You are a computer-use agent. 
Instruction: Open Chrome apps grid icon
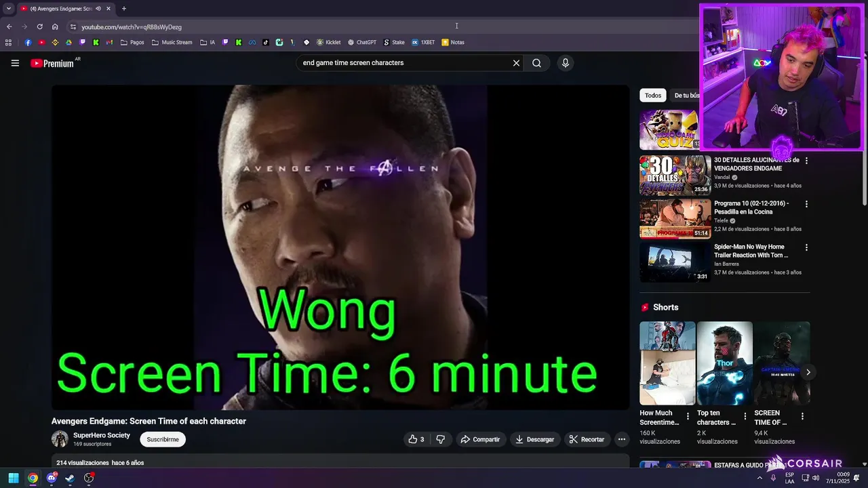coord(8,42)
